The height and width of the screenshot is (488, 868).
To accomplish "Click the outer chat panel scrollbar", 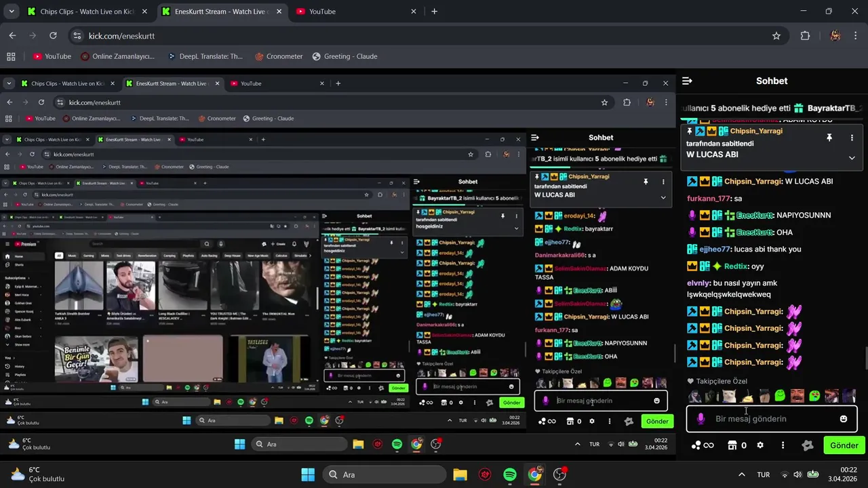I will (x=865, y=358).
